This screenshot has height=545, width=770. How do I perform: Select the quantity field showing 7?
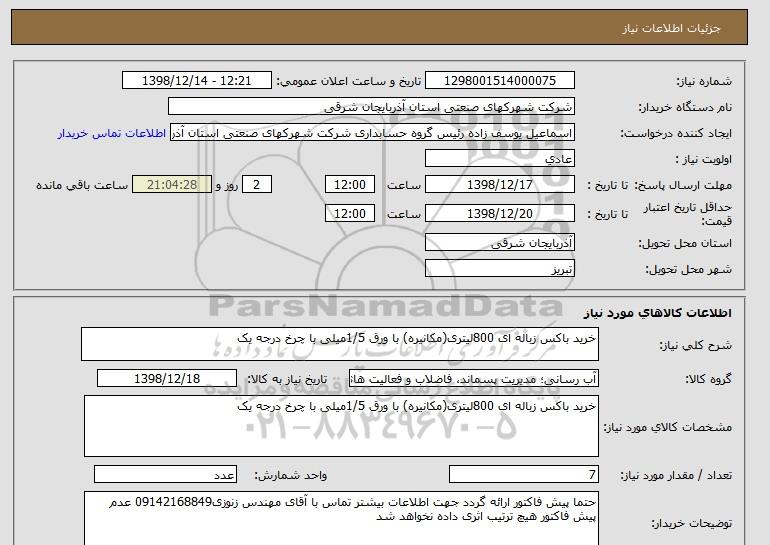pyautogui.click(x=523, y=475)
